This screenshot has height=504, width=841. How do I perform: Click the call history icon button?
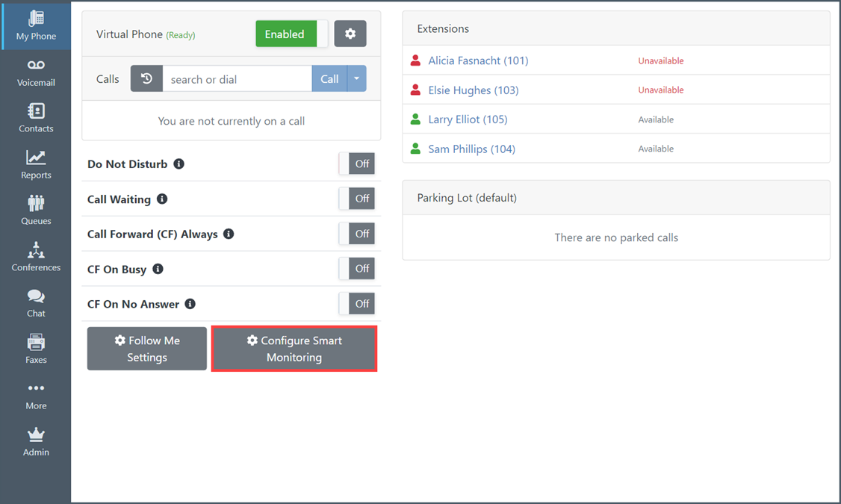pyautogui.click(x=146, y=79)
